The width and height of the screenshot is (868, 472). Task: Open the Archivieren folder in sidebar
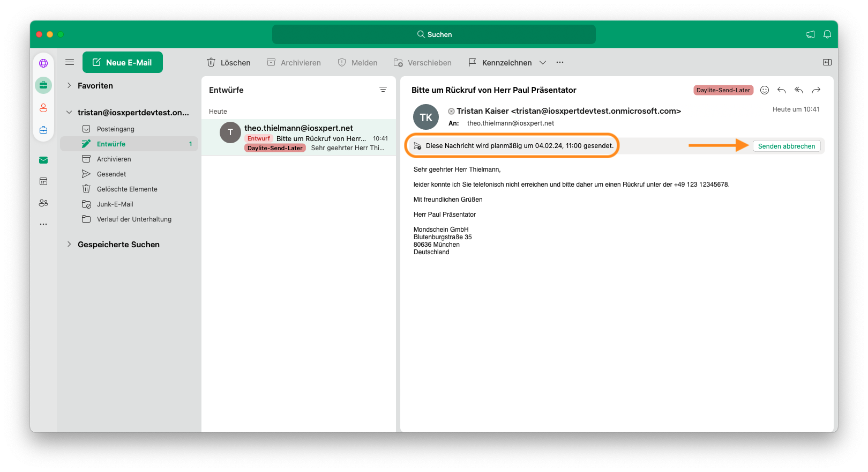129,159
